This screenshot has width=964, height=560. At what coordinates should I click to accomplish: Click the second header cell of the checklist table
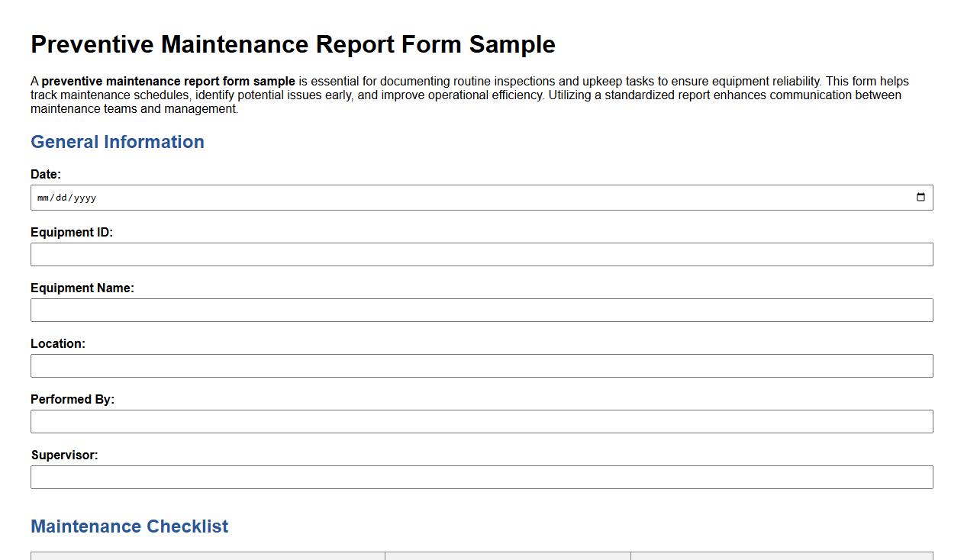click(508, 557)
